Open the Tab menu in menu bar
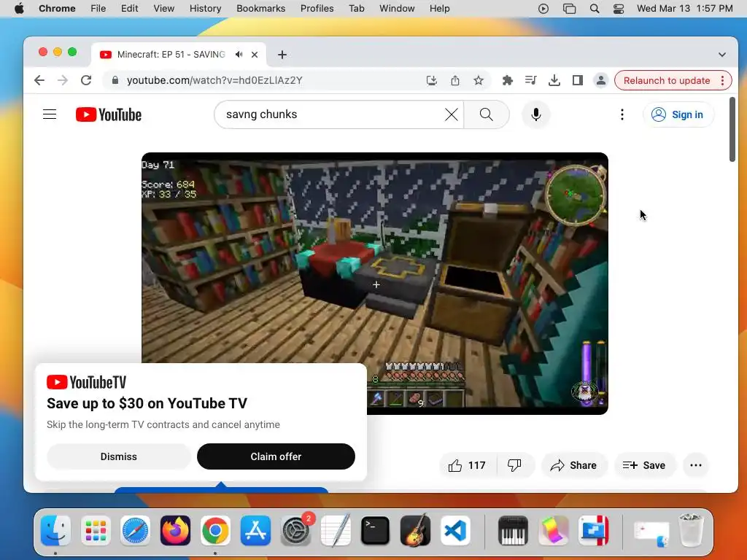 pyautogui.click(x=356, y=9)
